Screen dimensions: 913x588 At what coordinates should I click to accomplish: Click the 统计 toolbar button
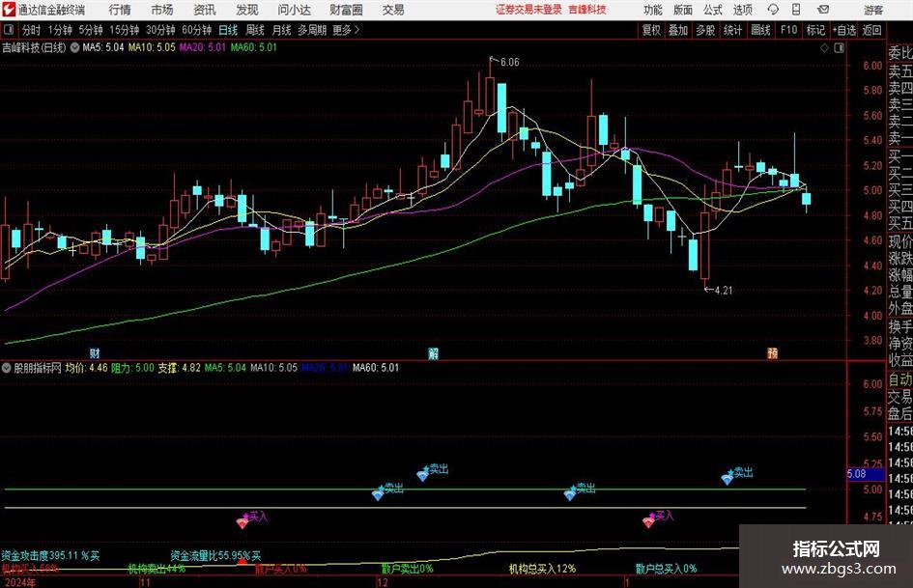(732, 30)
